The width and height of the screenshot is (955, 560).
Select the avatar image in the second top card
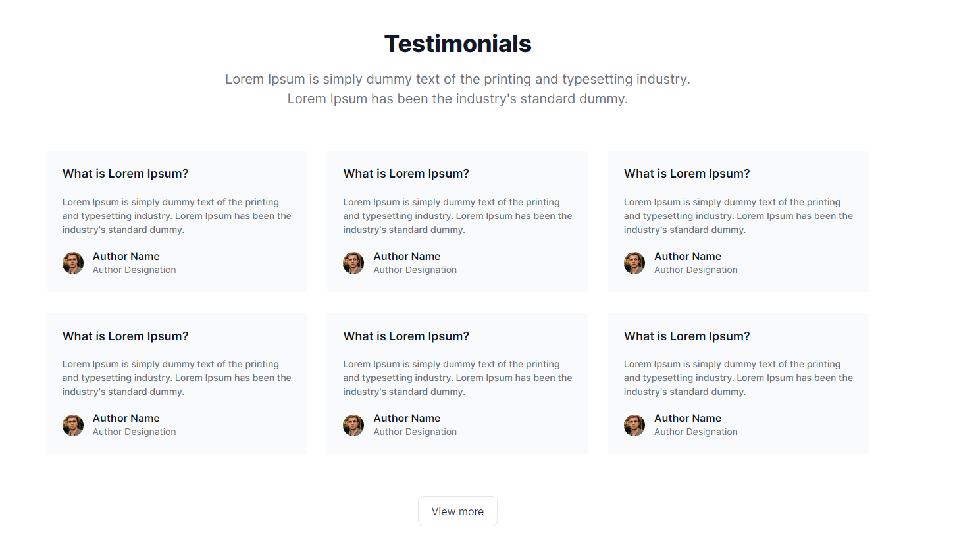click(353, 263)
